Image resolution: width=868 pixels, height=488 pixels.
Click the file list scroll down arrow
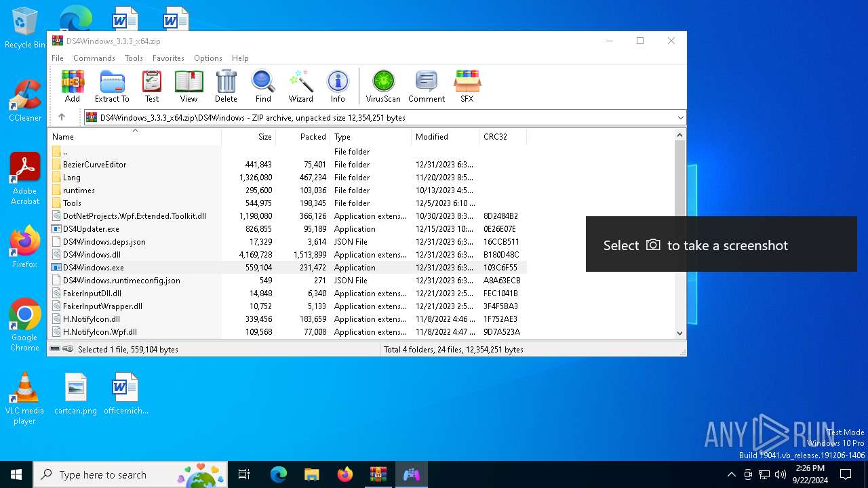[680, 333]
